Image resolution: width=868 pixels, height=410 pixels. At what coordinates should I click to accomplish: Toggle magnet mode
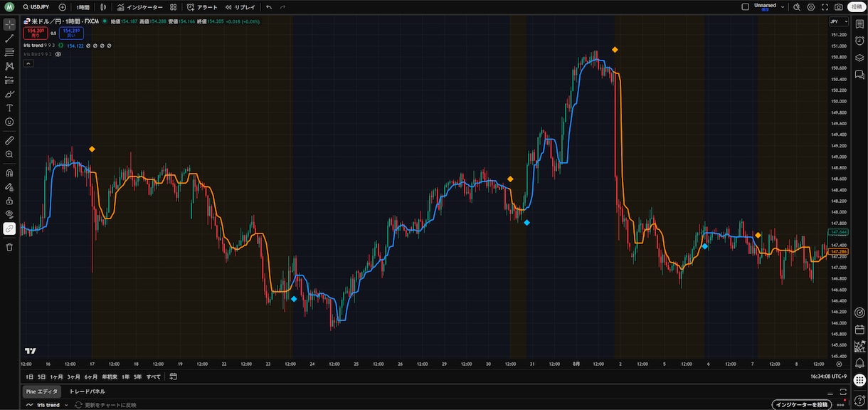coord(9,173)
